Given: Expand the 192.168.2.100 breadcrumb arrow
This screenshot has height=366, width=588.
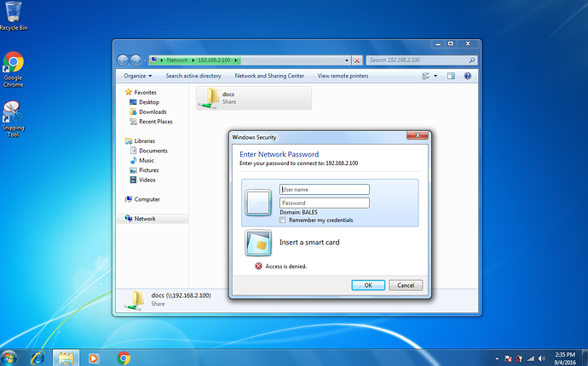Looking at the screenshot, I should tap(236, 60).
